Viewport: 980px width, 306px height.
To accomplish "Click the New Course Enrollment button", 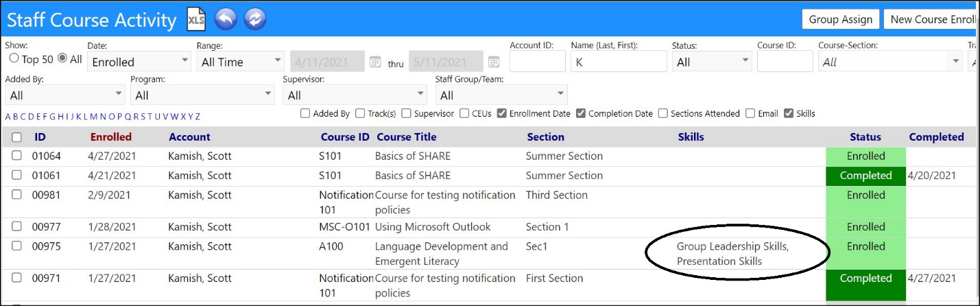I will [931, 19].
